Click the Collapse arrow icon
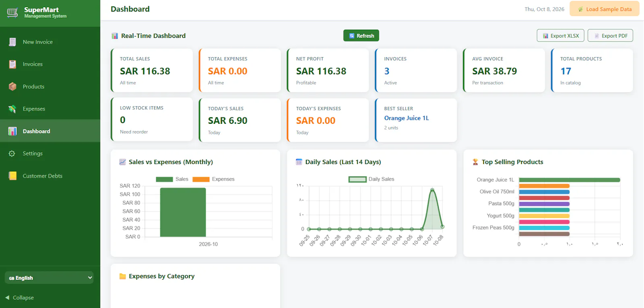Screen dimensions: 644x308 [x=7, y=298]
